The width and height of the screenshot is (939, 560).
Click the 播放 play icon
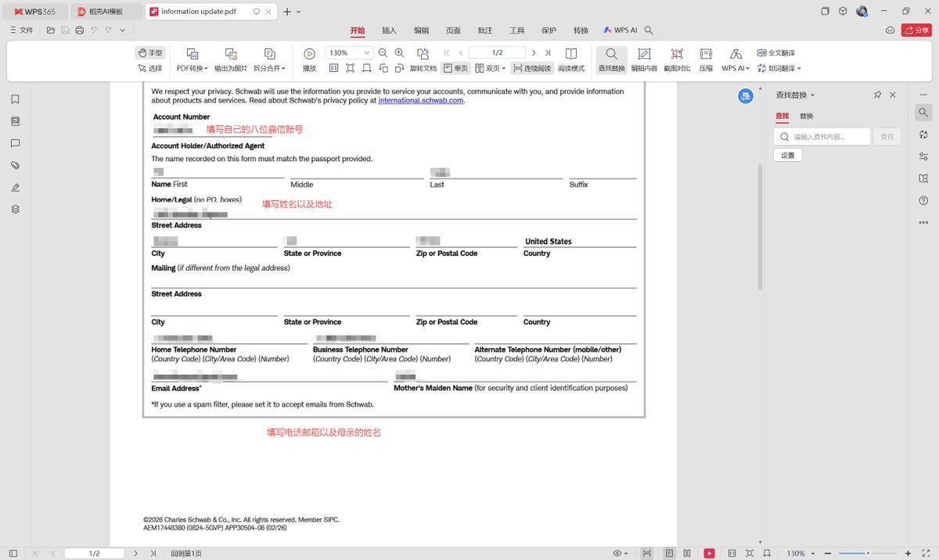309,53
